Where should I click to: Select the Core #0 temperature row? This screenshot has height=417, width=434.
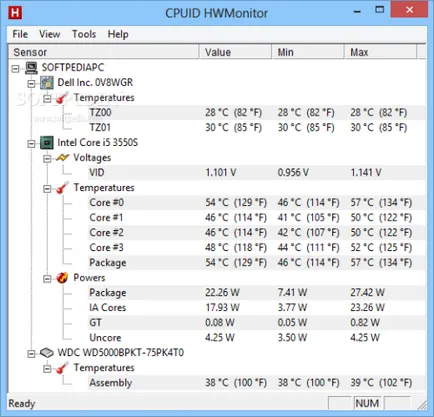pos(257,203)
